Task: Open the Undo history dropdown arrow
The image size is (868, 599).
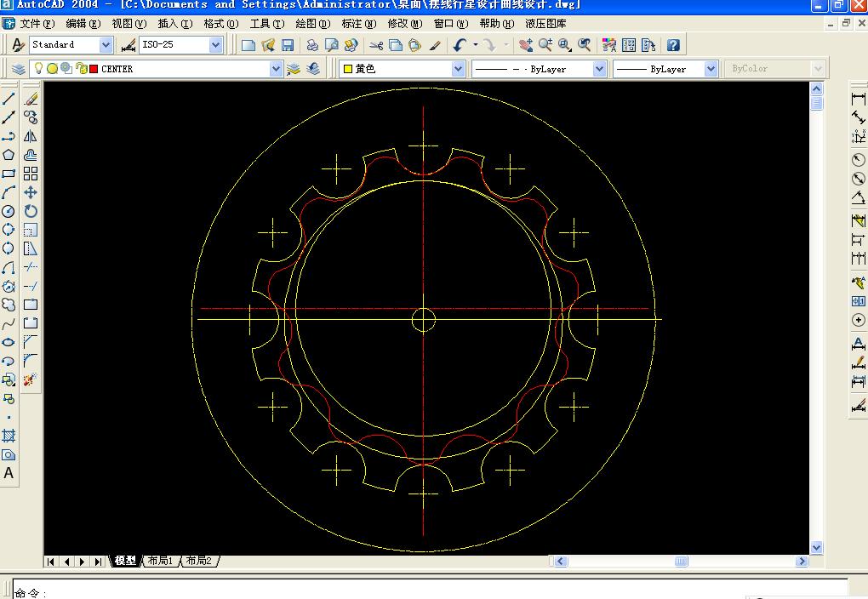Action: pyautogui.click(x=475, y=45)
